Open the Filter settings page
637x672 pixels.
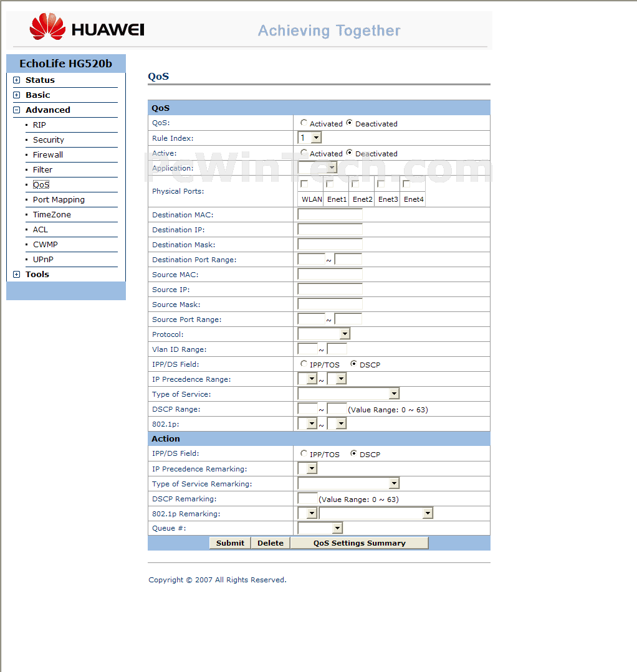(x=42, y=170)
